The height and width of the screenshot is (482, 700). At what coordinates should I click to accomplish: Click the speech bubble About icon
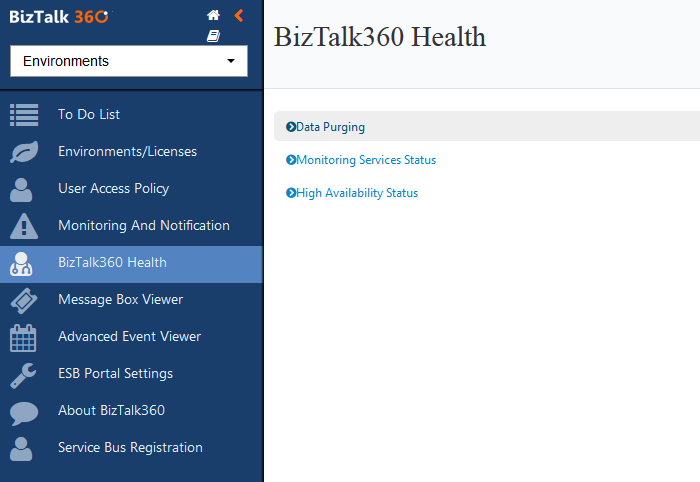23,411
